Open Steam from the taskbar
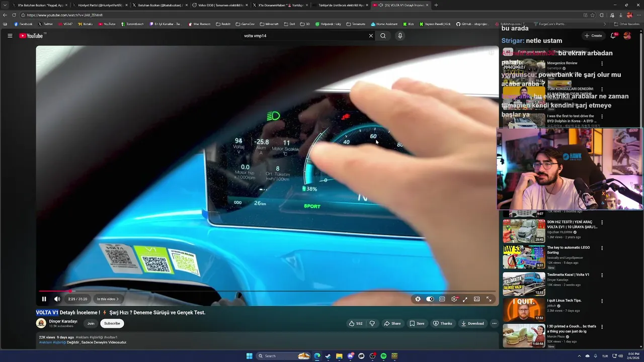644x362 pixels. 328,356
